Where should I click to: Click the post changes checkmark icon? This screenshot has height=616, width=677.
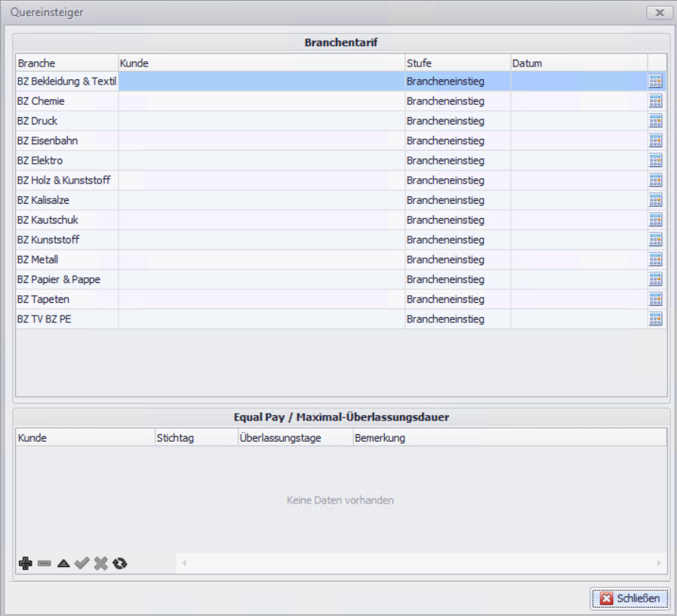point(82,563)
